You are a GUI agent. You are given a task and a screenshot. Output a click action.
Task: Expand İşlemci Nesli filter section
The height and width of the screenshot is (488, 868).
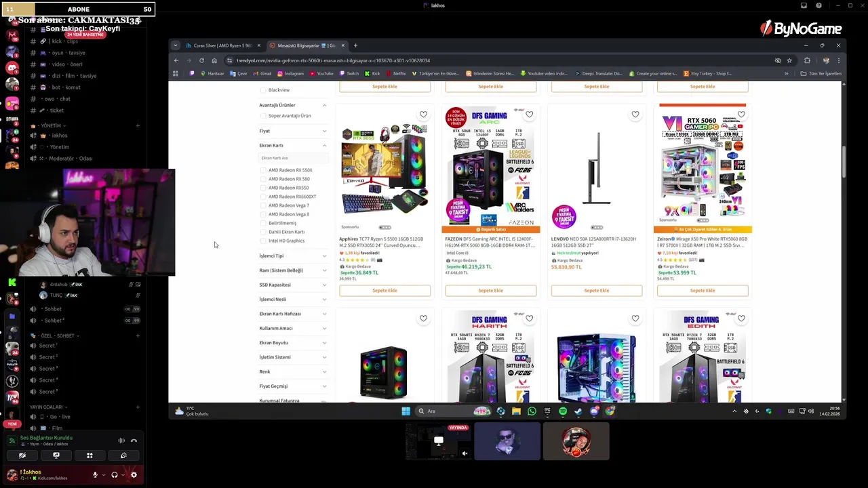pos(293,299)
